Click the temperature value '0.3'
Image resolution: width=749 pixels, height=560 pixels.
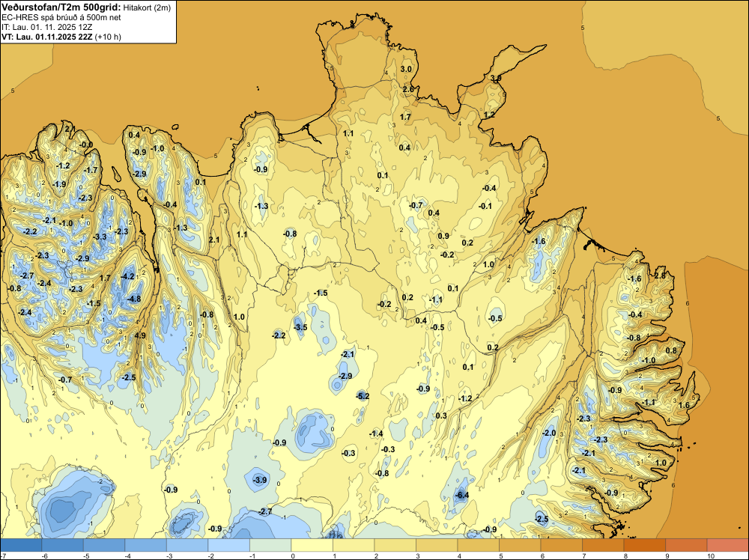[x=441, y=416]
